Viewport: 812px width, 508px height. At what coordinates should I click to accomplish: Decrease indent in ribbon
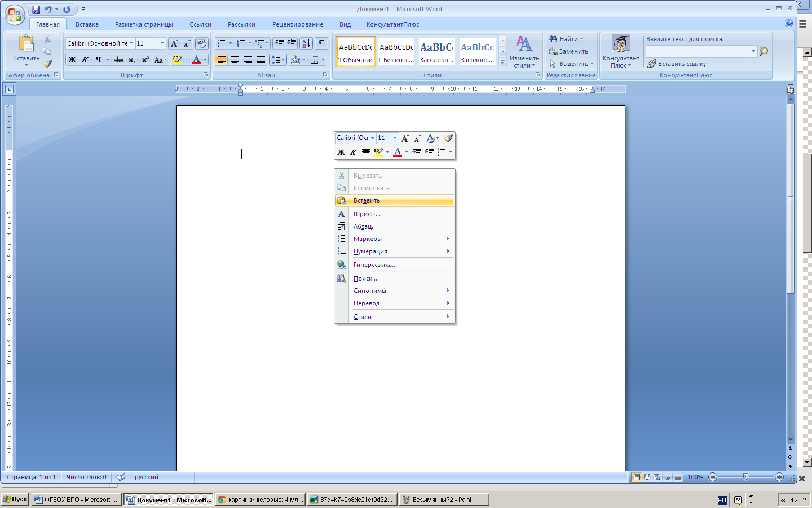click(279, 43)
